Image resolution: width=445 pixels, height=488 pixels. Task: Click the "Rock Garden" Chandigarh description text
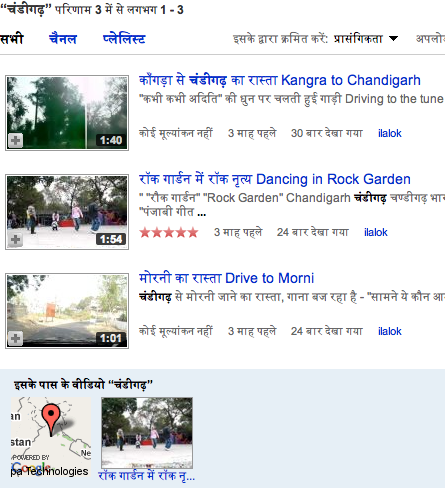coord(292,198)
